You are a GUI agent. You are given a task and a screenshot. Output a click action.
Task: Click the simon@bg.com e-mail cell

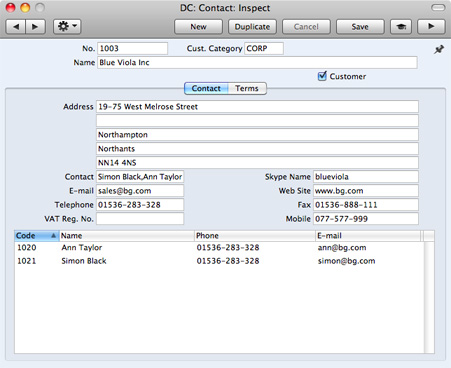click(x=346, y=261)
